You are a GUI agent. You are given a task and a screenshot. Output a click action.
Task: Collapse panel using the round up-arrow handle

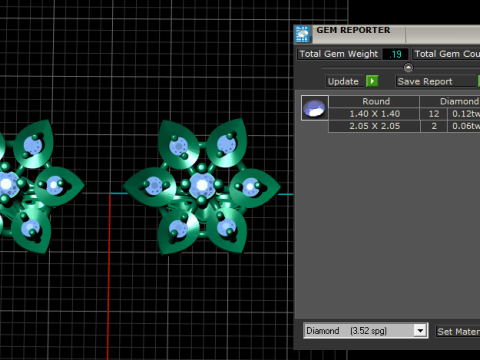click(x=408, y=68)
